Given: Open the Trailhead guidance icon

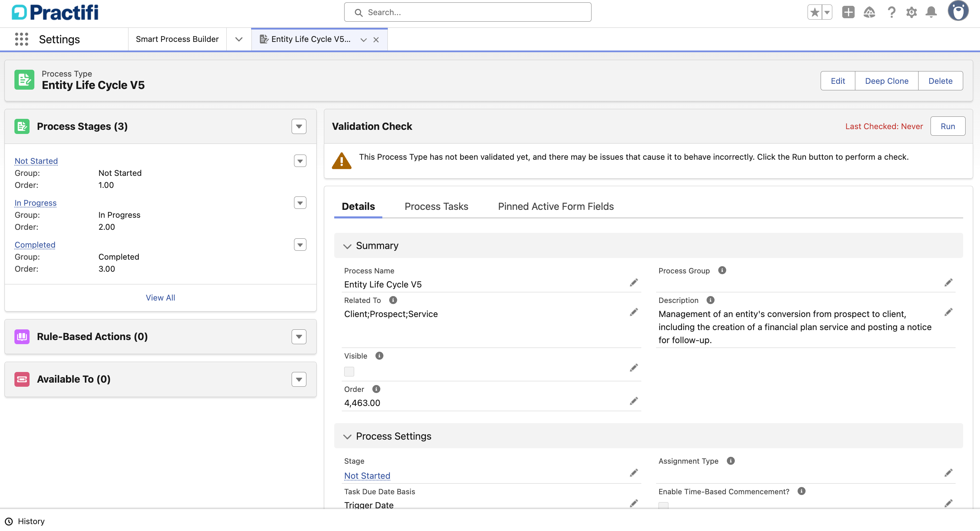Looking at the screenshot, I should 869,12.
